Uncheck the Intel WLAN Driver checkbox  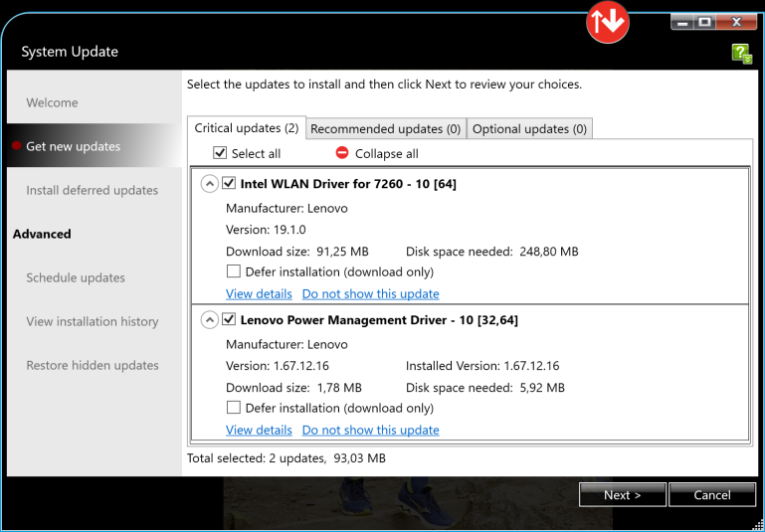tap(229, 183)
